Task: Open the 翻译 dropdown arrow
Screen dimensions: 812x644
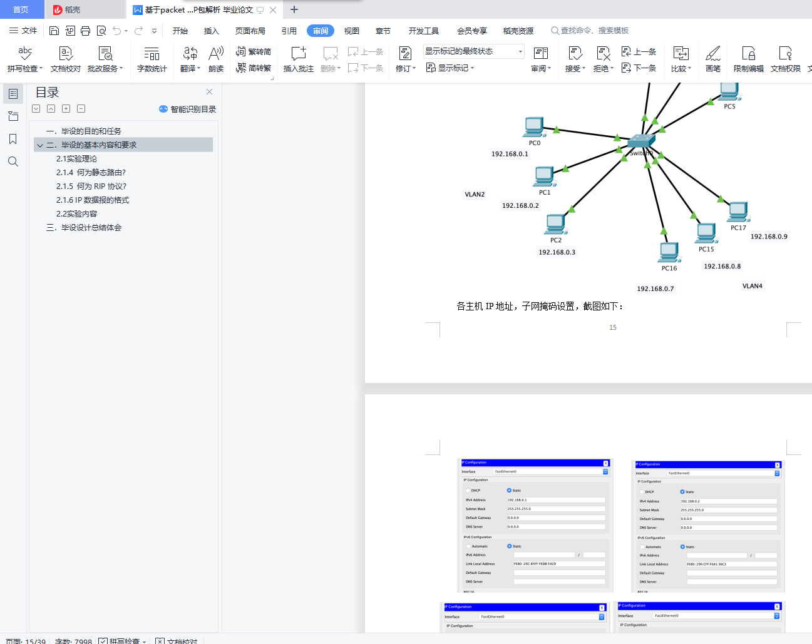Action: coord(199,69)
